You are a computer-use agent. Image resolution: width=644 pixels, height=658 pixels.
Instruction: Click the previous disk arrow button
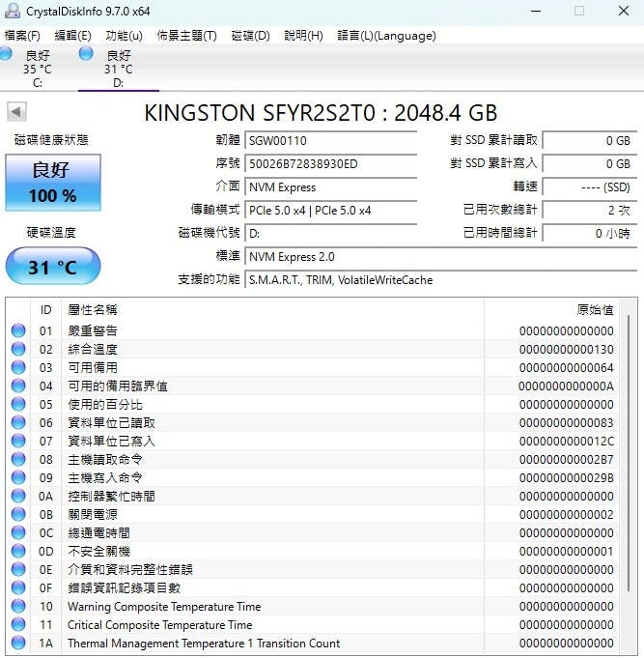[16, 111]
